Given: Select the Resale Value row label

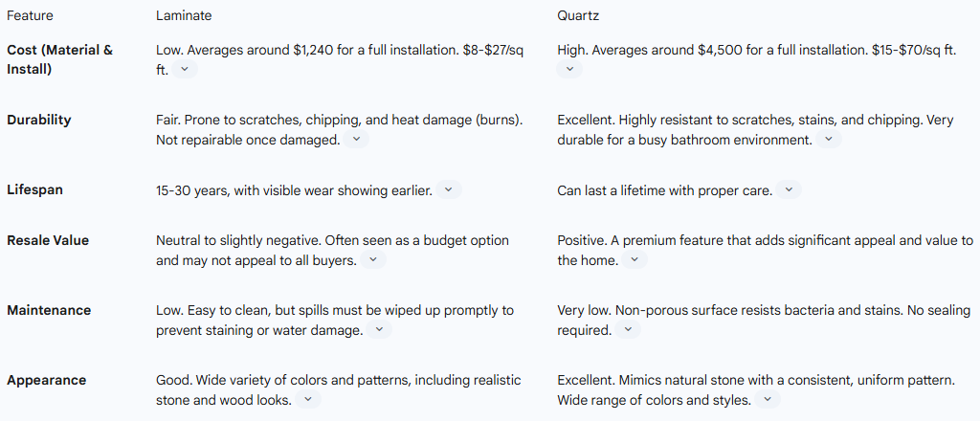Looking at the screenshot, I should click(x=48, y=240).
